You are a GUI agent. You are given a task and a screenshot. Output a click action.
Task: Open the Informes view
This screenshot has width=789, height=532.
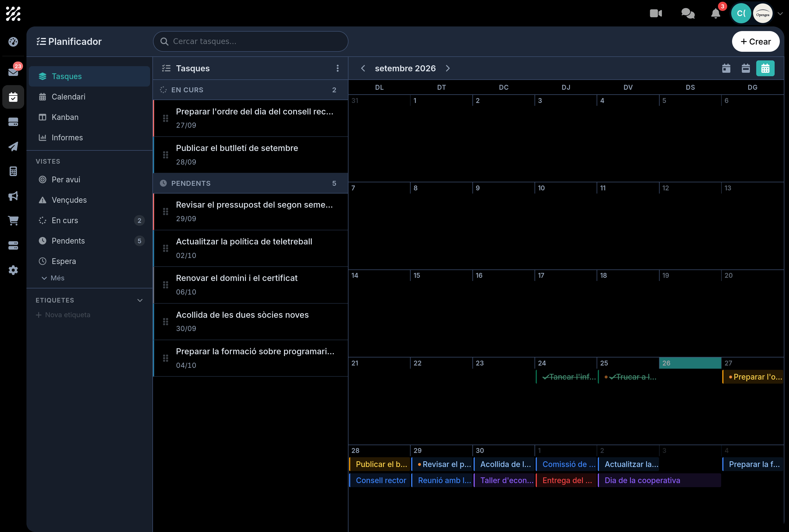89,137
